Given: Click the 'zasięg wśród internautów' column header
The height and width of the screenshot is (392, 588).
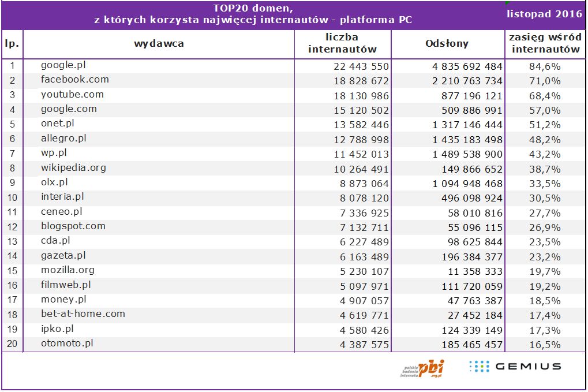Looking at the screenshot, I should tap(546, 43).
